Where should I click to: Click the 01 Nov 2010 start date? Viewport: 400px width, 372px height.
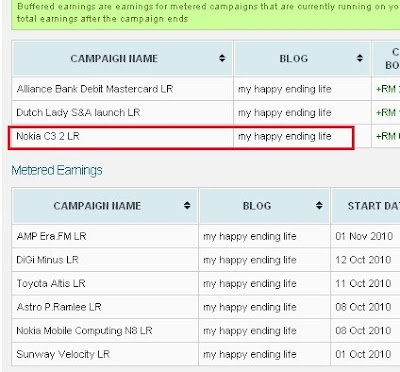(364, 236)
